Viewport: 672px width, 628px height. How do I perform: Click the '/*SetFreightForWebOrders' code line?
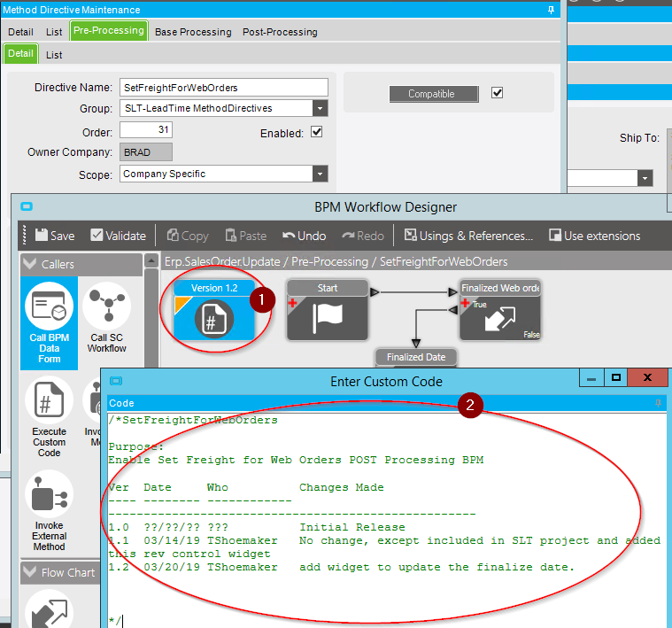[x=193, y=420]
